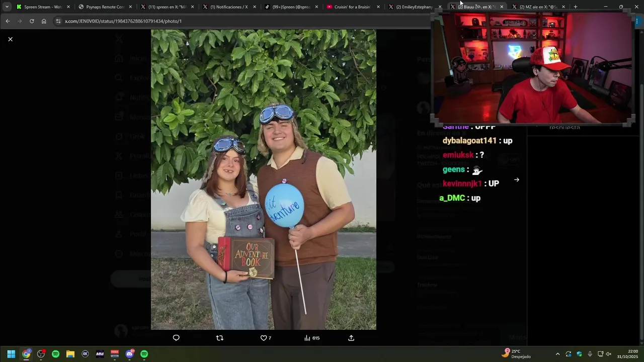The width and height of the screenshot is (644, 362).
Task: Switch to the 'MZ ale en X' tab
Action: click(x=539, y=7)
